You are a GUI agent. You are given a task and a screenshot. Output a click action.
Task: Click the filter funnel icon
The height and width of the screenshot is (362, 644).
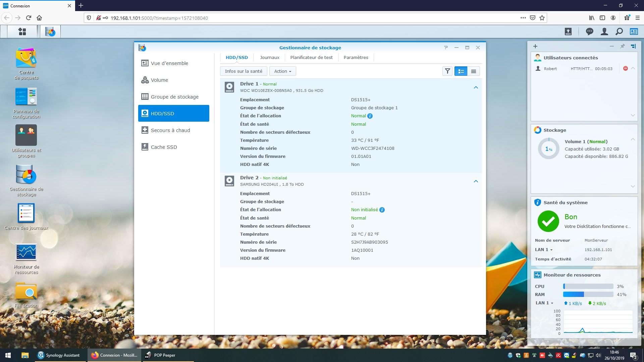[447, 71]
